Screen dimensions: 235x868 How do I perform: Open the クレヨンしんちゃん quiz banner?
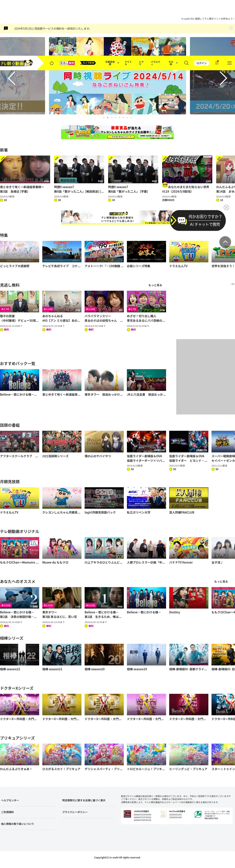(117, 132)
